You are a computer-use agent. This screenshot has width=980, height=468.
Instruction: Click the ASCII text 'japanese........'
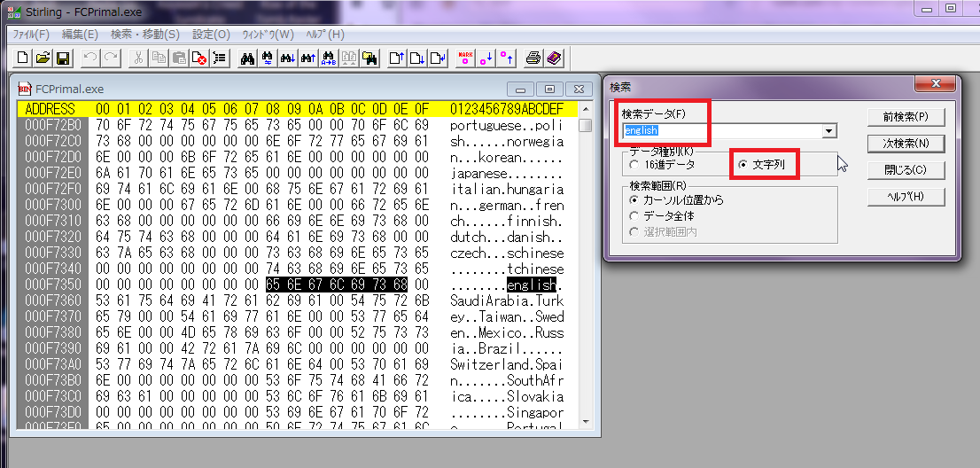point(507,173)
